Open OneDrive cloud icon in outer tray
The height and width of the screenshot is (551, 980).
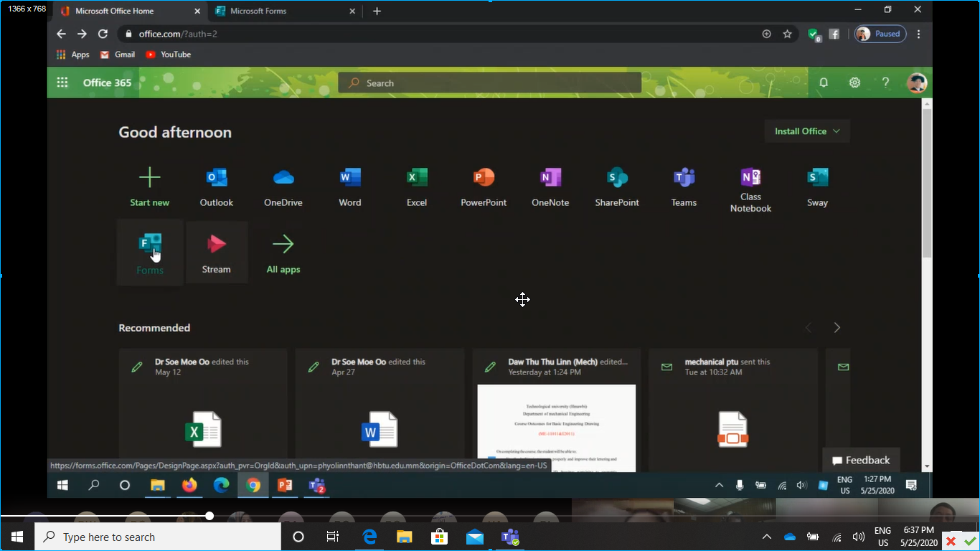pos(790,537)
